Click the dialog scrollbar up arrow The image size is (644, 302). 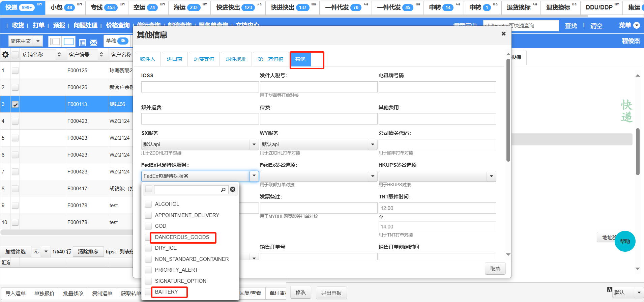point(508,54)
